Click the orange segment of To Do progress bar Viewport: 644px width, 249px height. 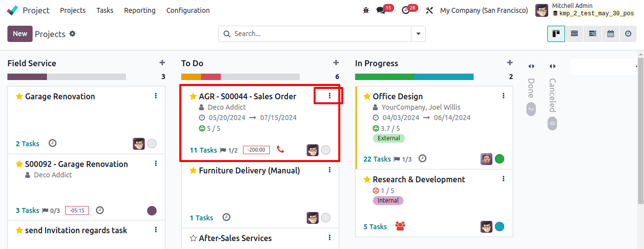click(191, 77)
